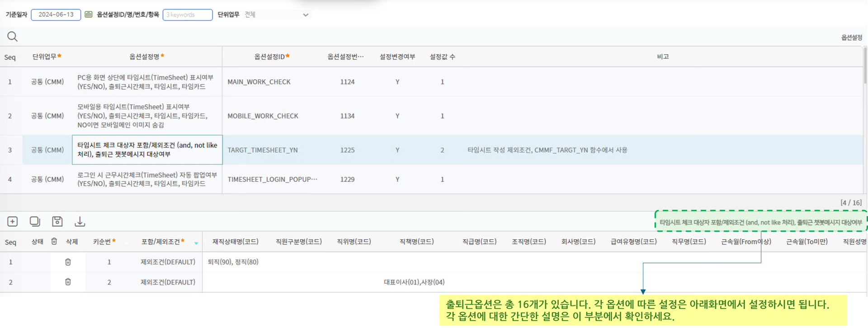Image resolution: width=868 pixels, height=328 pixels.
Task: Click the copy row icon
Action: point(35,221)
